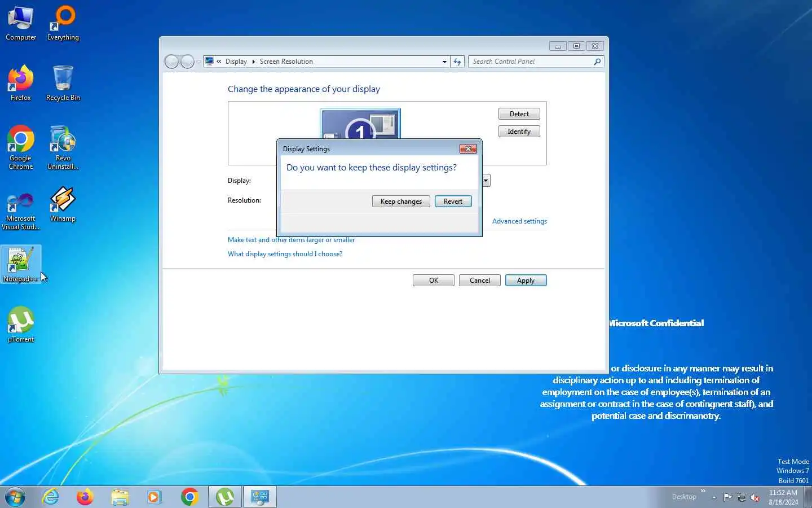This screenshot has width=812, height=508.
Task: Select the Everything desktop icon
Action: 63,23
